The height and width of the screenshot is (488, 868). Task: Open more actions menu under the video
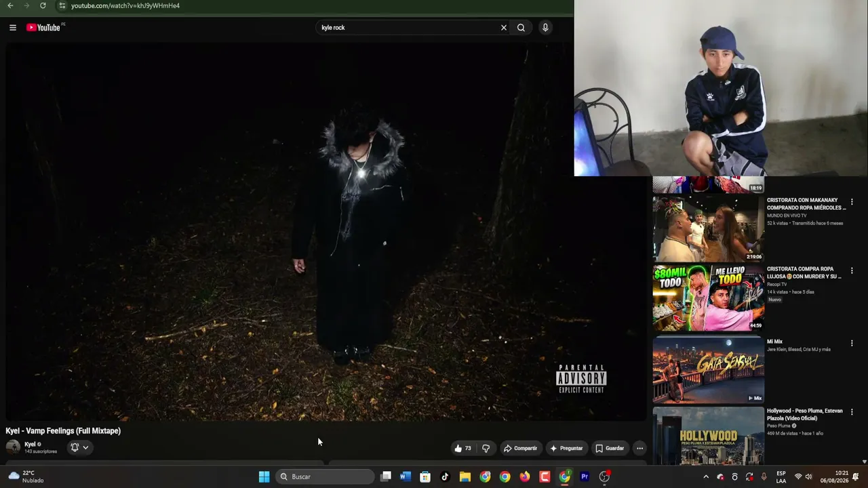pos(639,448)
